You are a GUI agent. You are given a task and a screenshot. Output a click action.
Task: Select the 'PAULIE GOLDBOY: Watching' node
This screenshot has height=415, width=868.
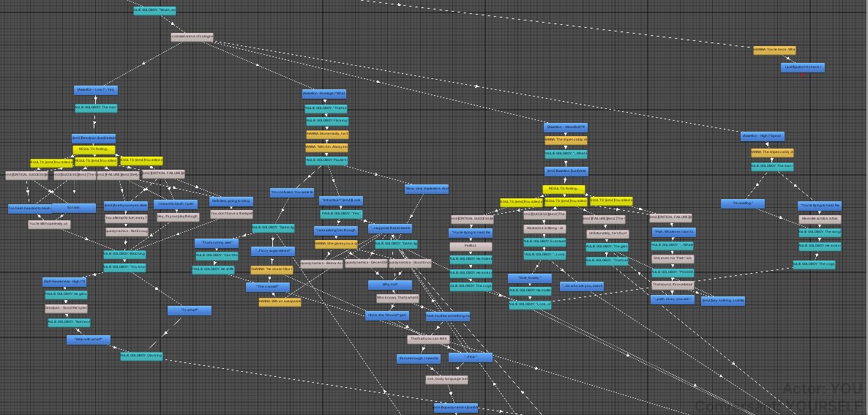click(x=124, y=255)
